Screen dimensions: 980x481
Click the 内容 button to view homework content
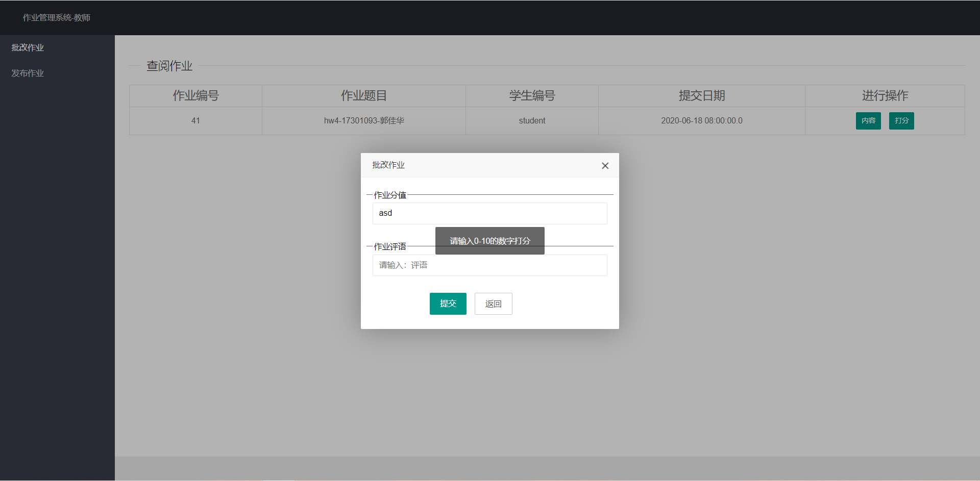click(x=868, y=120)
